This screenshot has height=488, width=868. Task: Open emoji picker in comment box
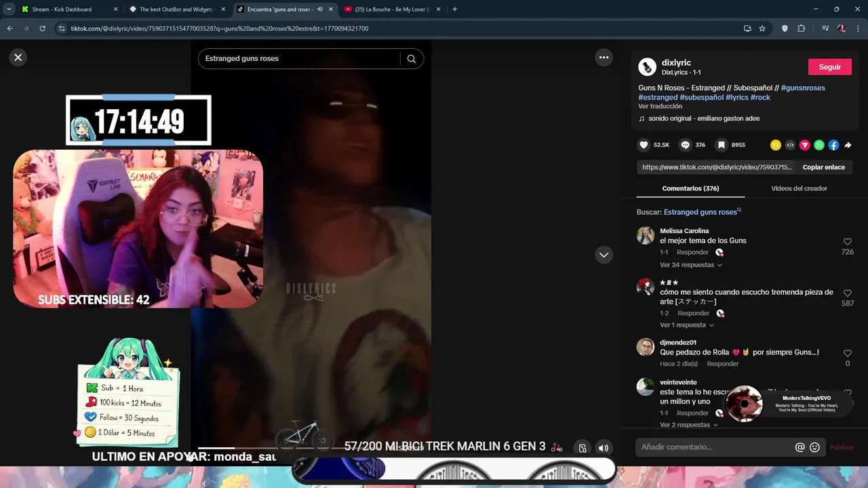click(x=815, y=447)
